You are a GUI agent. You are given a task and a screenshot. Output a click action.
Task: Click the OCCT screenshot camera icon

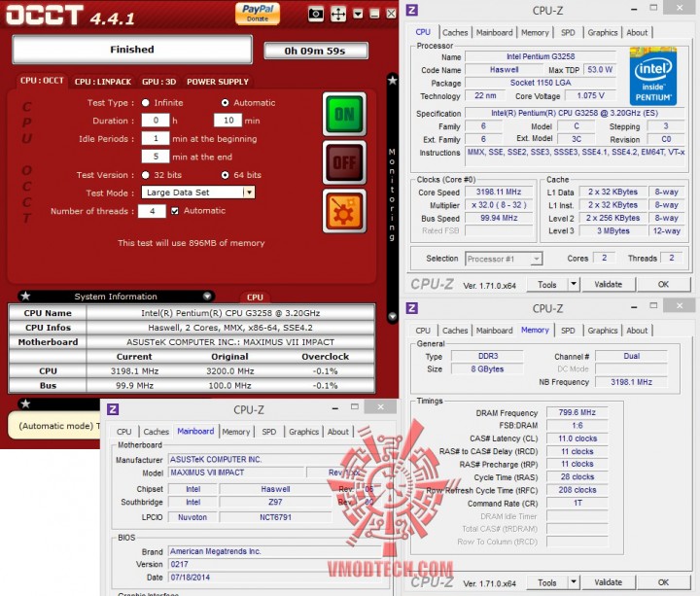(x=316, y=14)
